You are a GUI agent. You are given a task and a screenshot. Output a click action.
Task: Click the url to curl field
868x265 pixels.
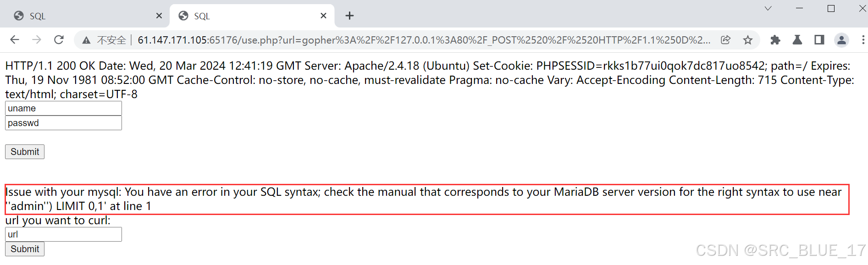point(63,234)
